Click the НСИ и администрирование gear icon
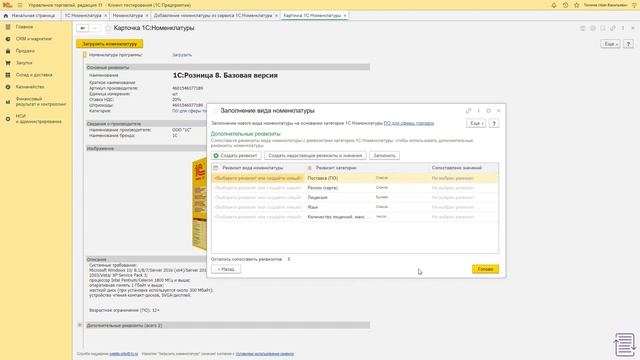Image resolution: width=640 pixels, height=360 pixels. tap(8, 119)
